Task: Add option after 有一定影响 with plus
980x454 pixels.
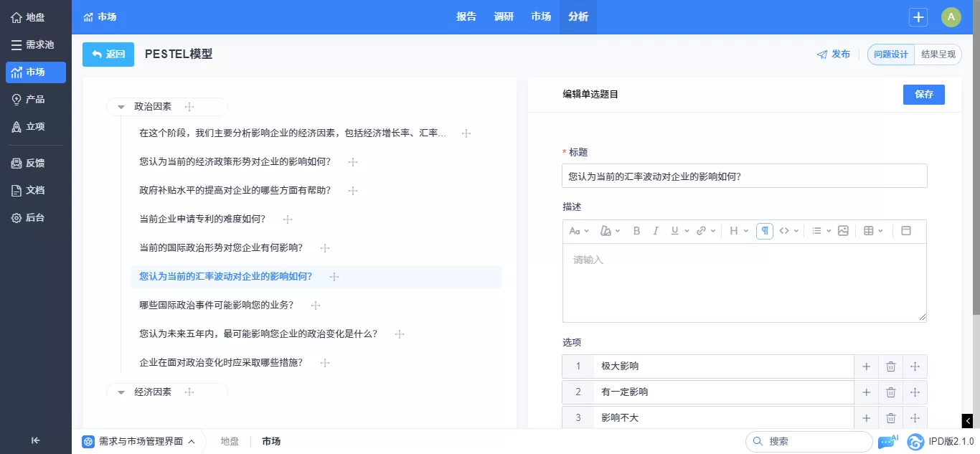Action: 866,392
